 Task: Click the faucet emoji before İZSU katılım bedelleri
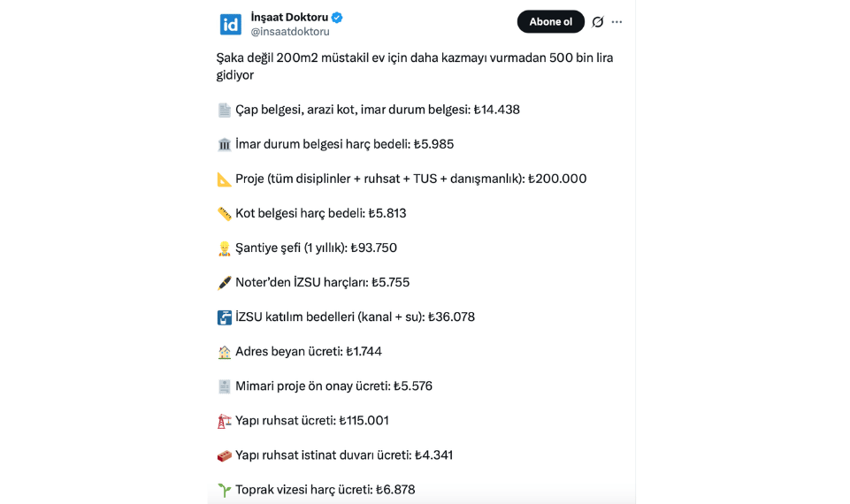pos(225,317)
